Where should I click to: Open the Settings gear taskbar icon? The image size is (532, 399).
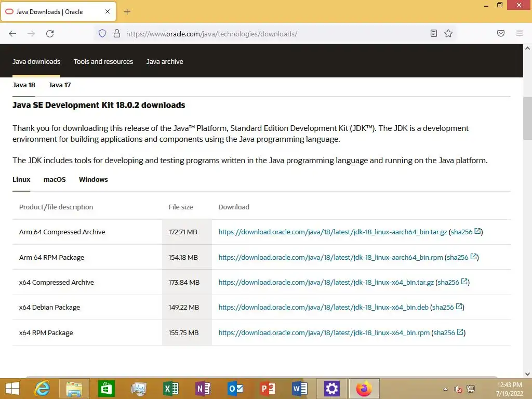(332, 389)
